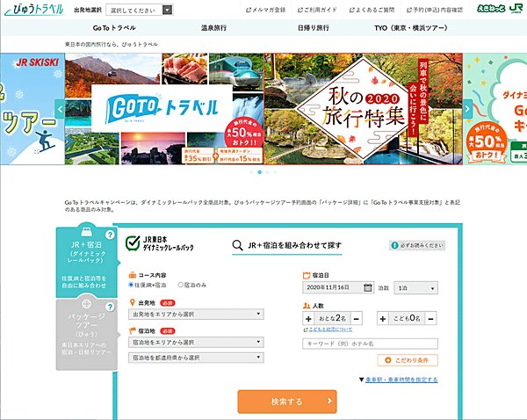Open メルマガ登録 link
The image size is (527, 420).
click(x=265, y=10)
